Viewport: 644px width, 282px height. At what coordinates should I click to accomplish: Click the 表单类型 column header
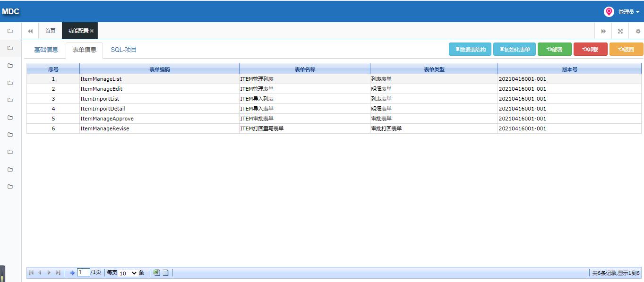(x=434, y=69)
